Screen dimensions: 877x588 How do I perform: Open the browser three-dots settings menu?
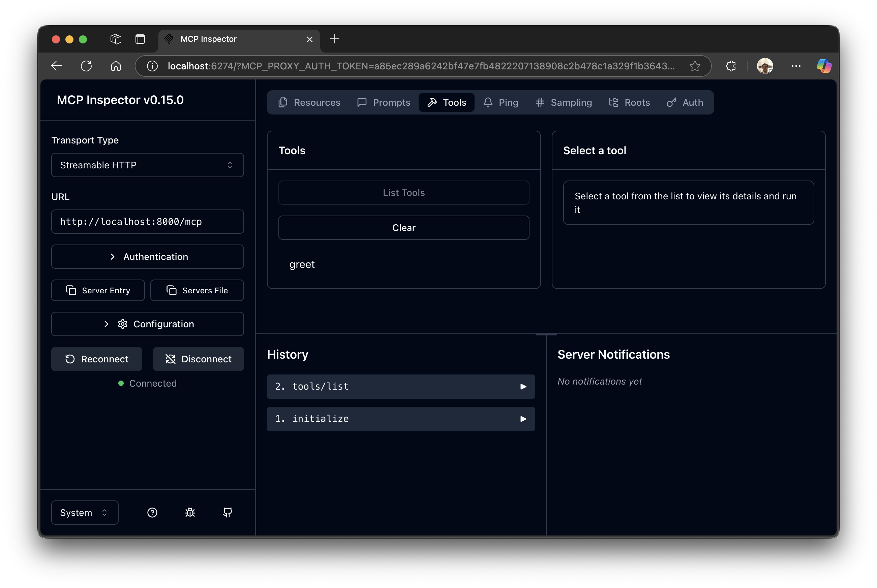coord(795,66)
